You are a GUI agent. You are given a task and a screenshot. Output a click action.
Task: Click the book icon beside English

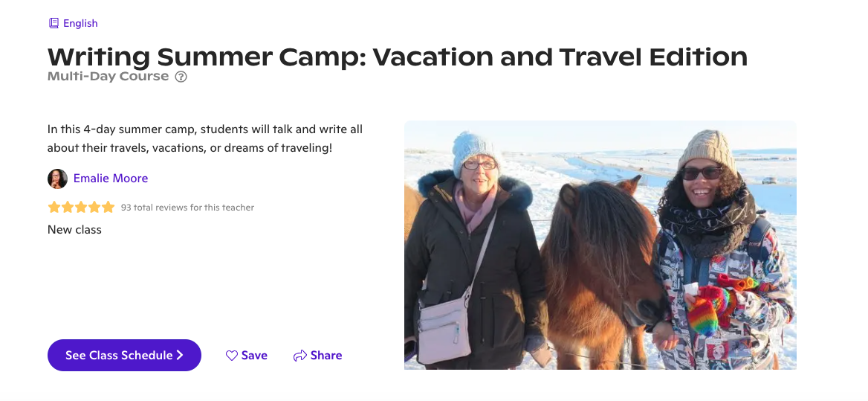(x=54, y=23)
